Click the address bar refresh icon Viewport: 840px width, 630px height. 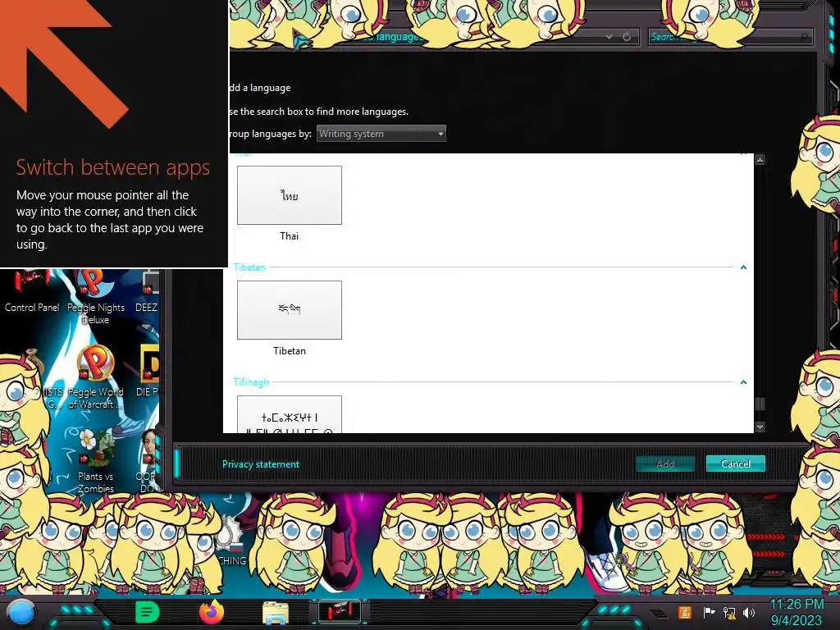626,36
